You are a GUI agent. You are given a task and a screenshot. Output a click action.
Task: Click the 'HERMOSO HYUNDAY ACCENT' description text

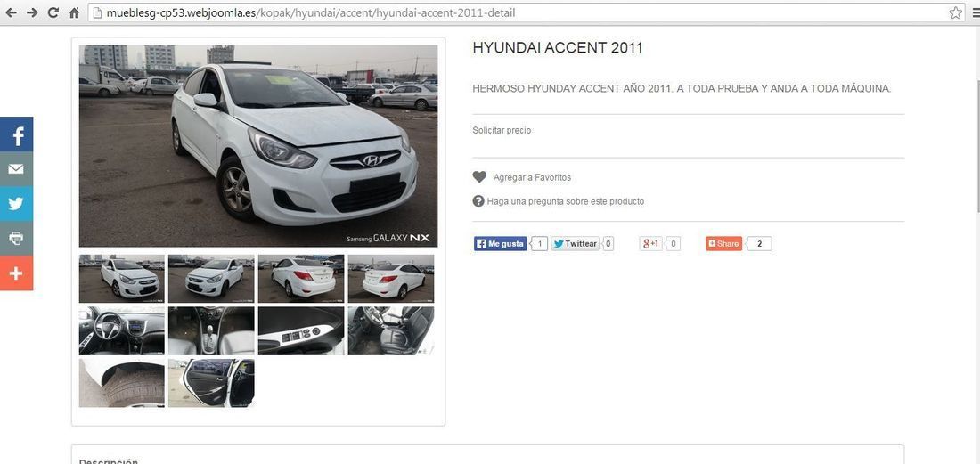coord(682,89)
